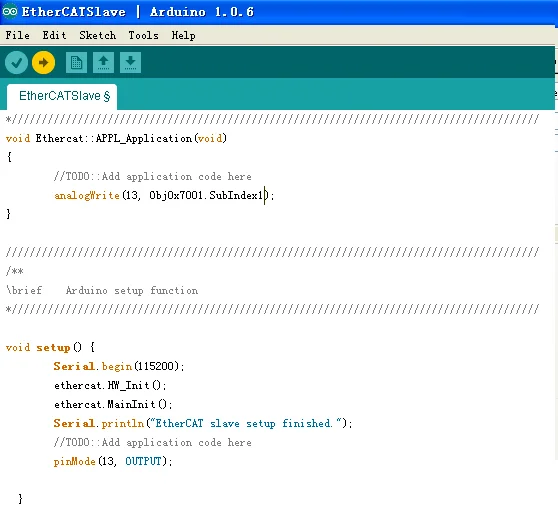The width and height of the screenshot is (558, 515).
Task: Select the EtherCATSlave sketch tab
Action: (62, 96)
